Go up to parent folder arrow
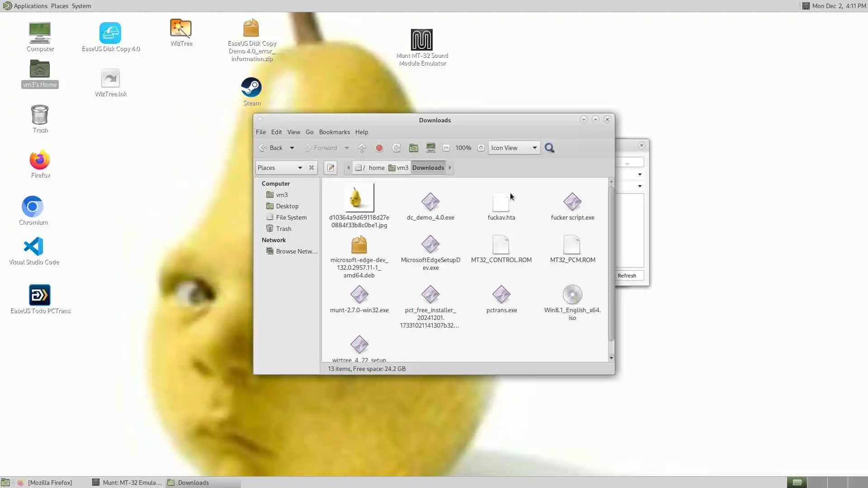This screenshot has height=488, width=868. click(x=362, y=148)
